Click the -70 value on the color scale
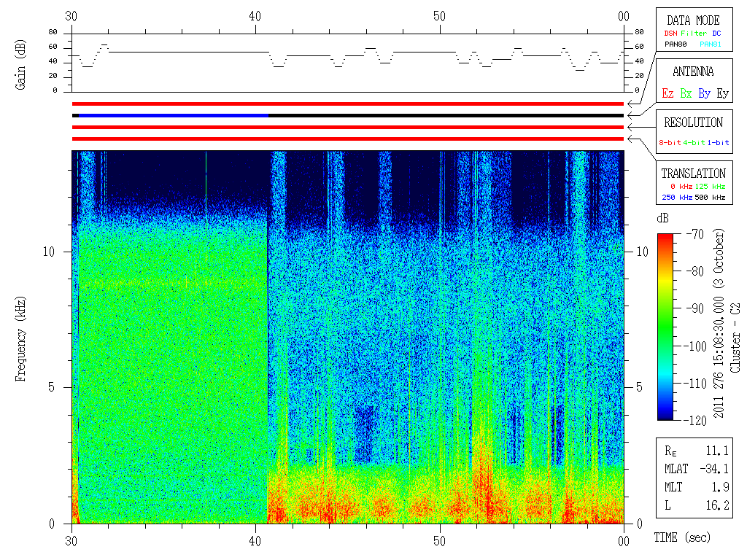The image size is (747, 560). coord(695,234)
